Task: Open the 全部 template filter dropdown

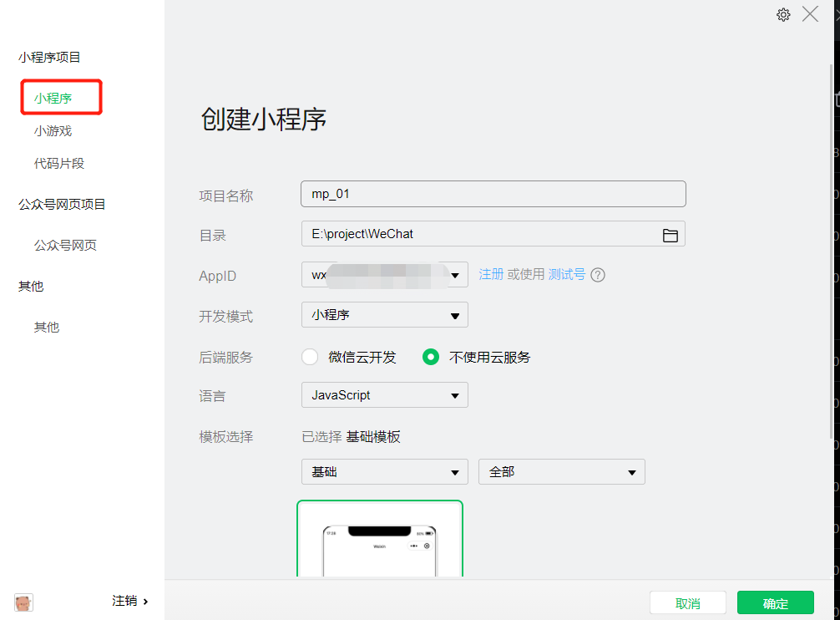Action: coord(561,471)
